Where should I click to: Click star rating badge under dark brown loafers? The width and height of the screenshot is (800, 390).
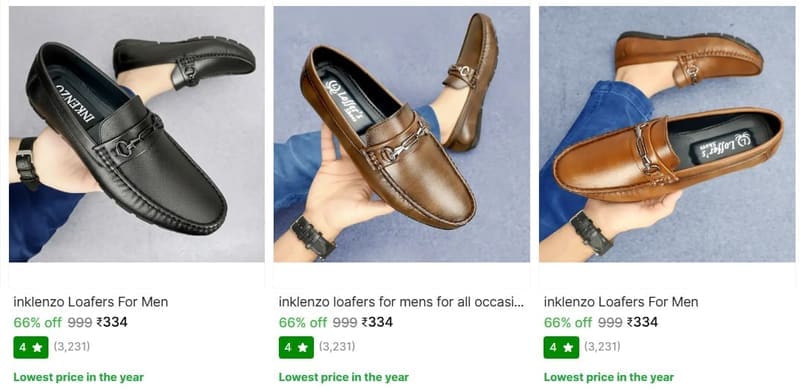pyautogui.click(x=296, y=347)
